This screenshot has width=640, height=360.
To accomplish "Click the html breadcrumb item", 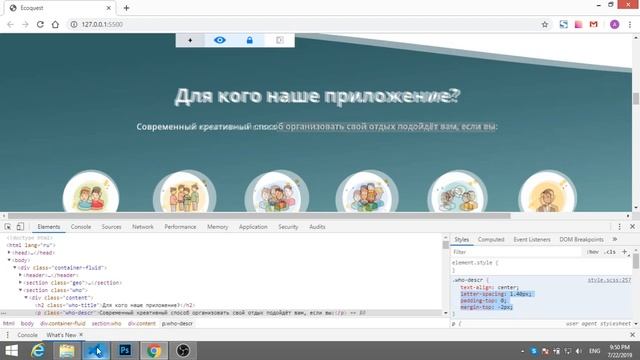I will point(9,324).
